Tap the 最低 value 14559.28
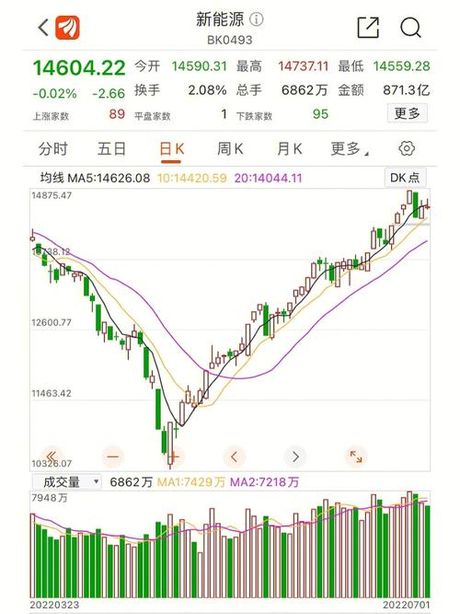460x614 pixels. [x=401, y=66]
